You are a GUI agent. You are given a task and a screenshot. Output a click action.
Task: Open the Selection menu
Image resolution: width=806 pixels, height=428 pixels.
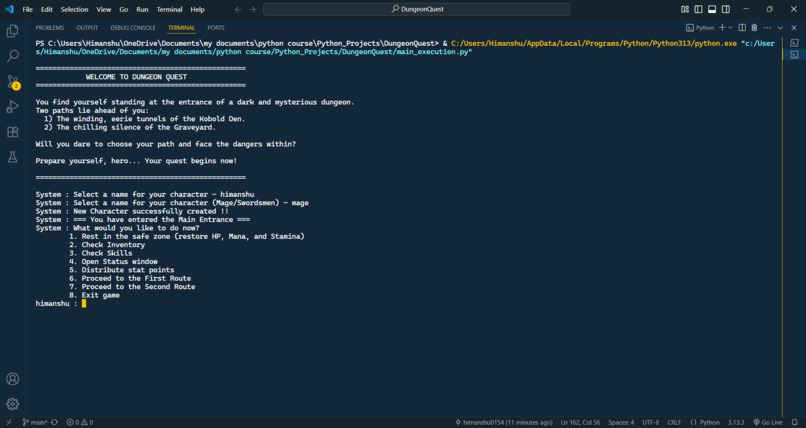[75, 9]
